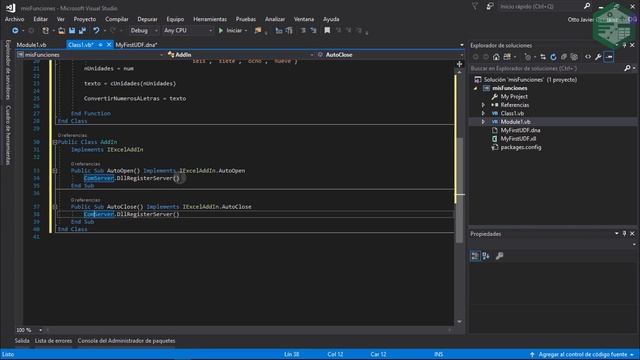Open the Archivo menu
The image size is (640, 360).
(x=15, y=19)
